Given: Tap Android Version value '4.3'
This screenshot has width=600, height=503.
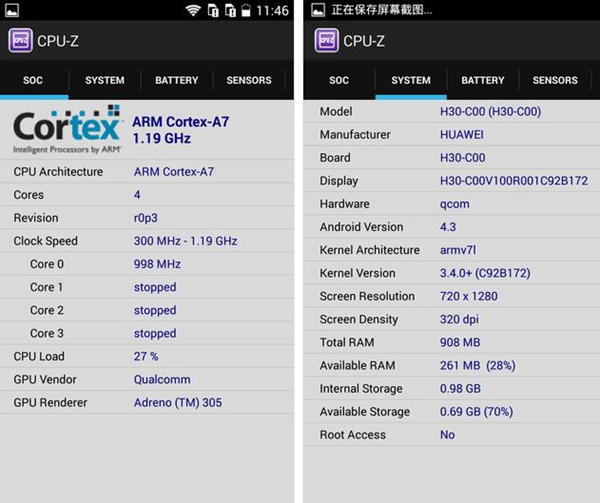Looking at the screenshot, I should [448, 227].
